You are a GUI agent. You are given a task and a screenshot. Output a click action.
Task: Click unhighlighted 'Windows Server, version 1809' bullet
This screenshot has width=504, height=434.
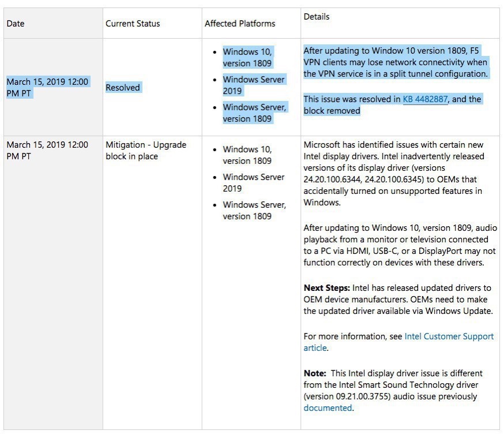tap(254, 210)
